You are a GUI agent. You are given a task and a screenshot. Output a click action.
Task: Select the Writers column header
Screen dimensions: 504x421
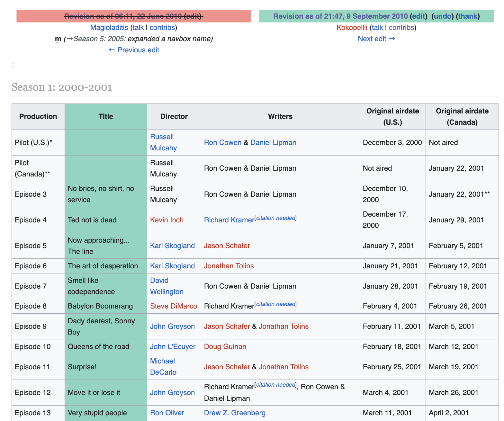tap(280, 117)
